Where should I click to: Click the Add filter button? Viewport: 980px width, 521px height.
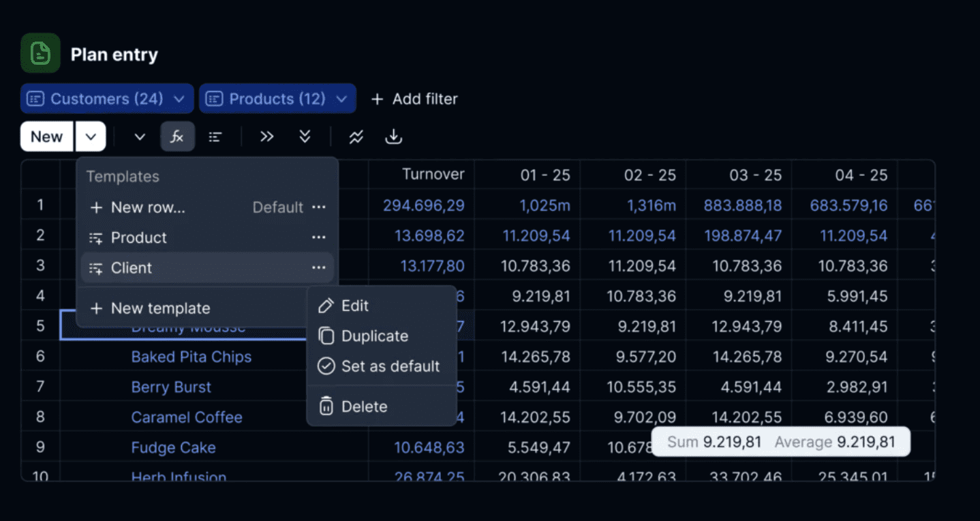[x=414, y=99]
